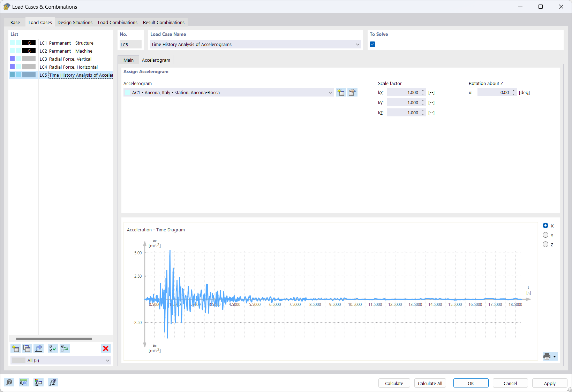The height and width of the screenshot is (392, 572).
Task: Apply the changes
Action: tap(549, 383)
